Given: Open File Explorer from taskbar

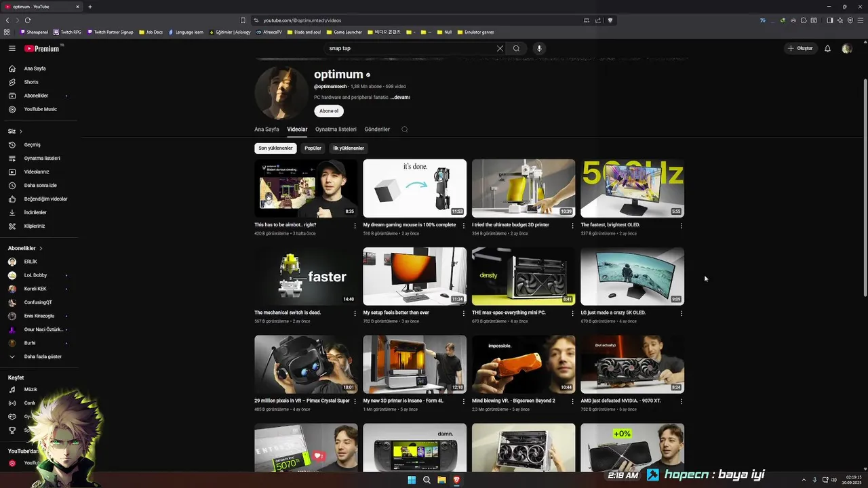Looking at the screenshot, I should coord(441,480).
